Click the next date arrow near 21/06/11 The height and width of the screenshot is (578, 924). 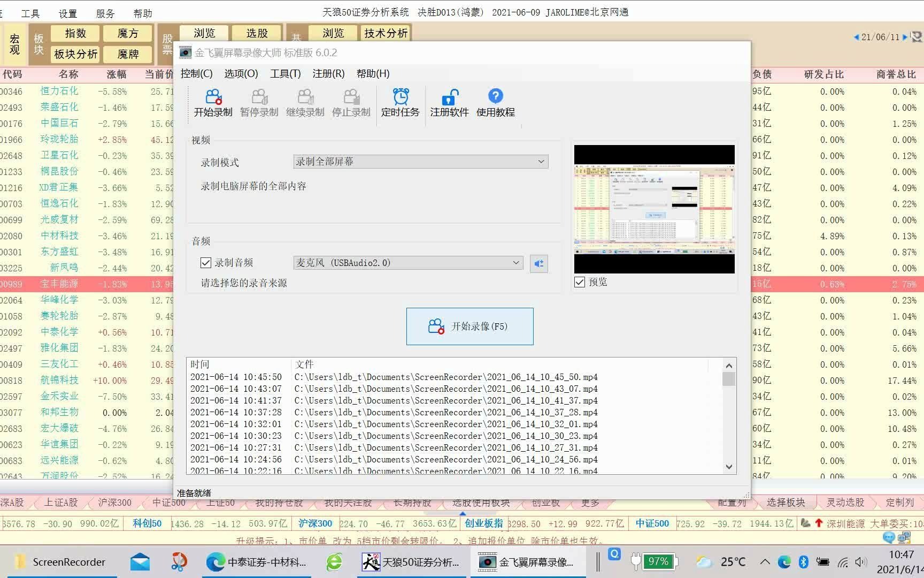click(905, 37)
